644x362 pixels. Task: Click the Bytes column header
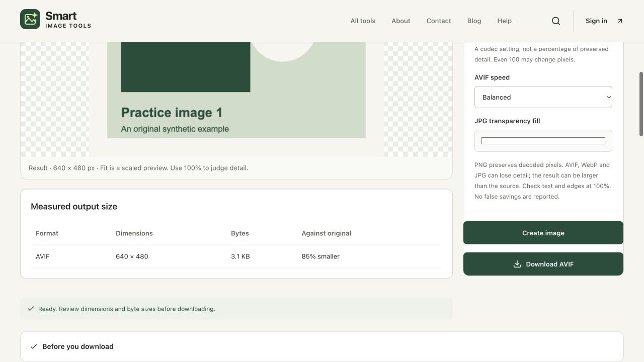tap(240, 233)
